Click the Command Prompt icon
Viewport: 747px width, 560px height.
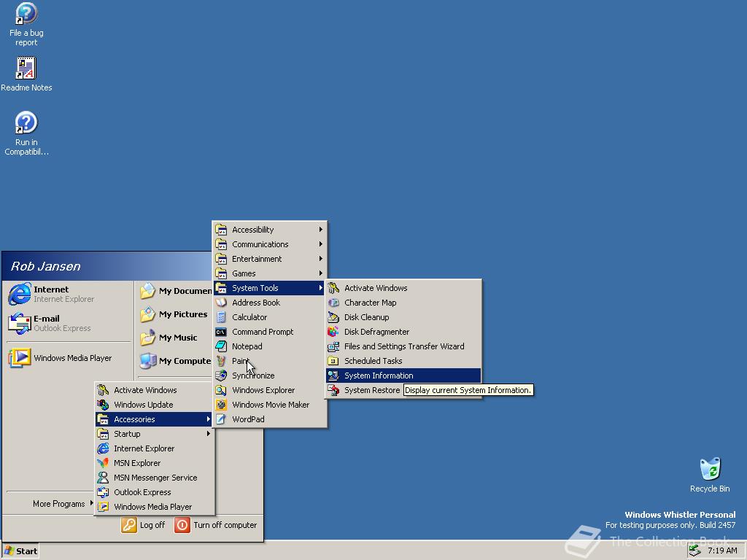[x=221, y=332]
